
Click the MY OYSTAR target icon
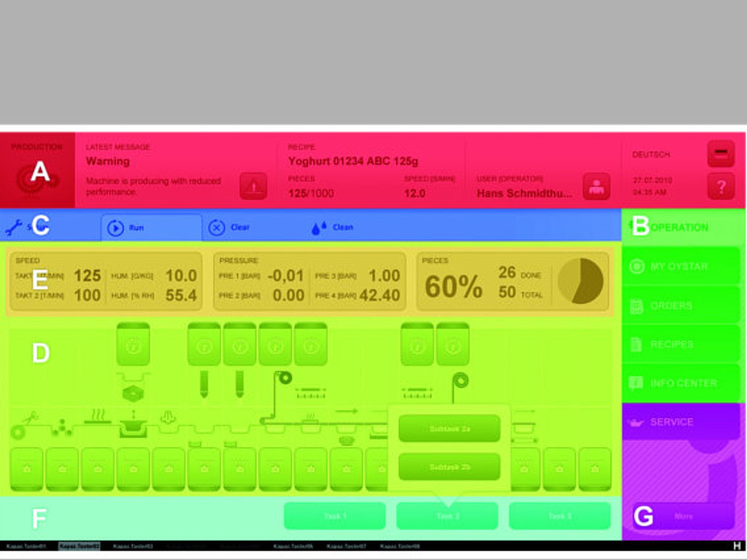637,266
